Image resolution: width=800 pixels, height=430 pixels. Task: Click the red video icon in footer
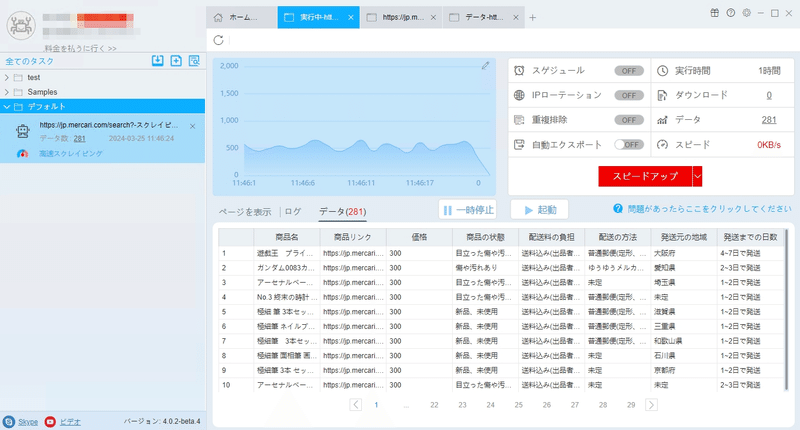(50, 422)
